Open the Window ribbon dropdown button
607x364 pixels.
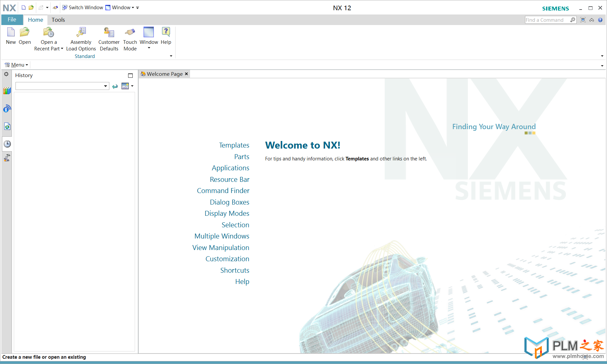[x=149, y=39]
